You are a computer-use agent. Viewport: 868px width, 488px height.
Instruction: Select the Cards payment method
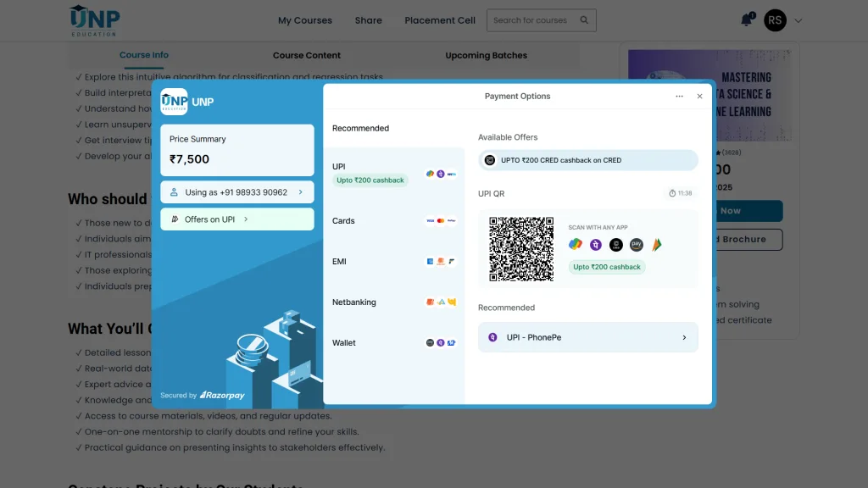(x=393, y=221)
